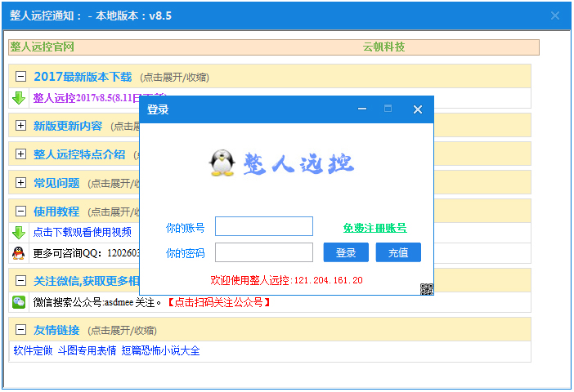The image size is (574, 392).
Task: Open the 软件定做 link
Action: tap(33, 350)
